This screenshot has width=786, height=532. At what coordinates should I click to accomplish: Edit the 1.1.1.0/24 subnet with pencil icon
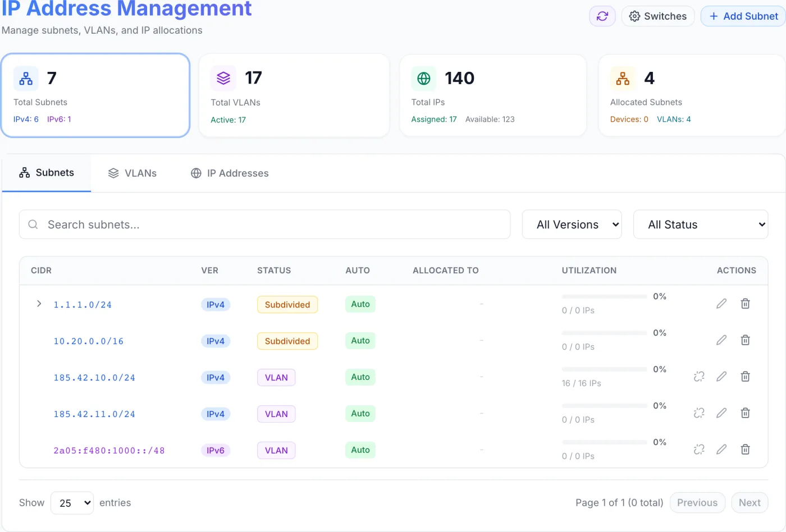point(721,304)
